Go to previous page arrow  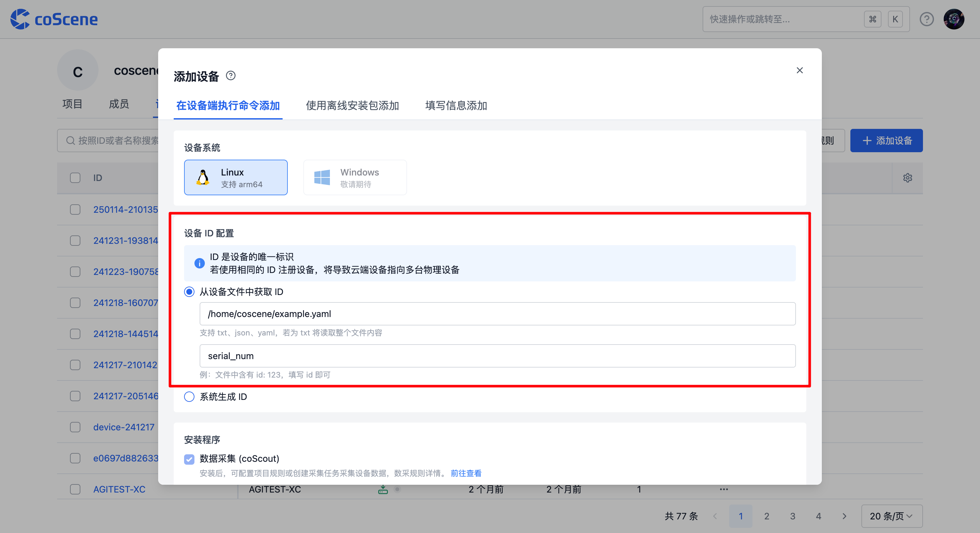pos(715,516)
